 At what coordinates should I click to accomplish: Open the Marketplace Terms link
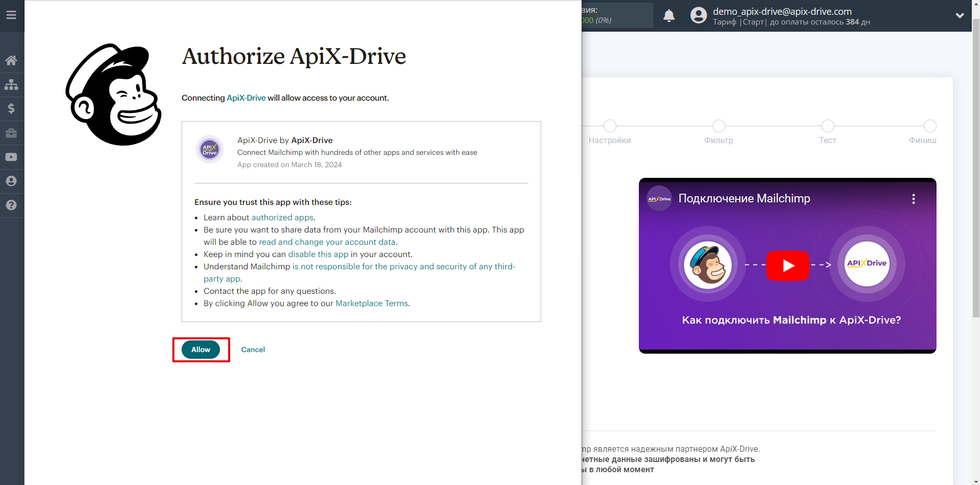[x=372, y=303]
